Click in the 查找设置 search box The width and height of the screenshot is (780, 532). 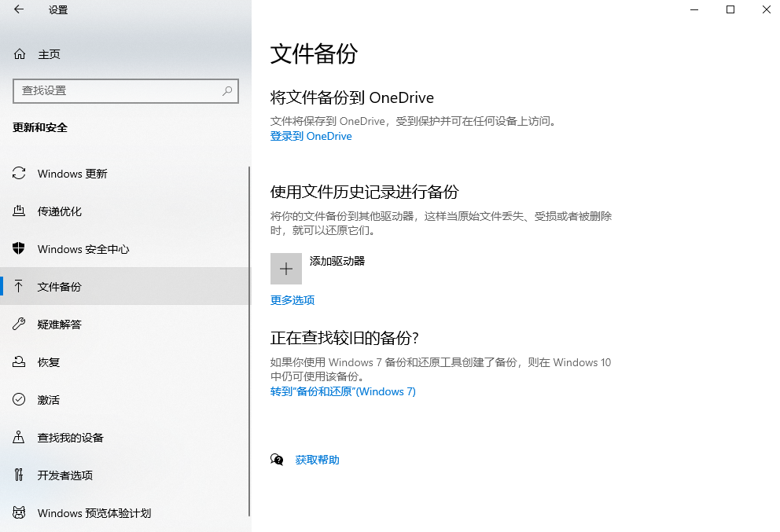125,91
